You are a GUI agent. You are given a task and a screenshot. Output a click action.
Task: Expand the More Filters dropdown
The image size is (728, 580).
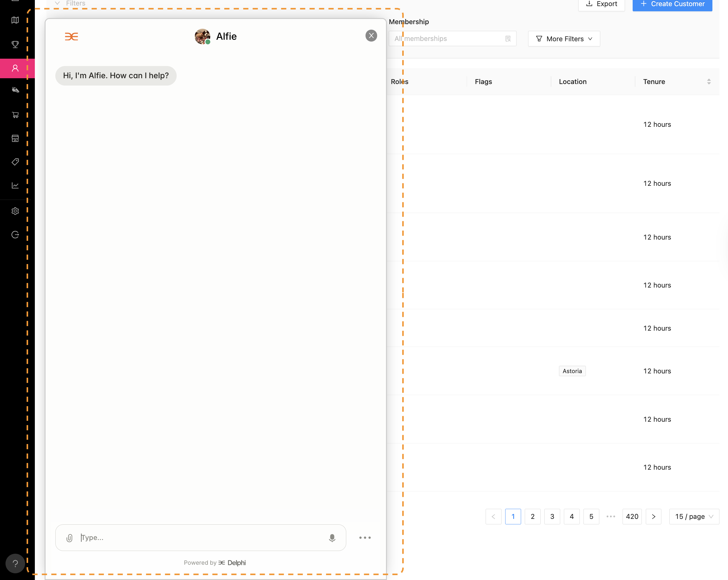pyautogui.click(x=564, y=39)
